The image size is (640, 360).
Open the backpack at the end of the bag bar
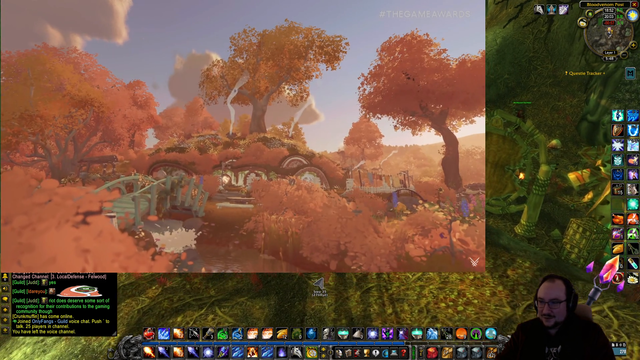pyautogui.click(x=491, y=353)
